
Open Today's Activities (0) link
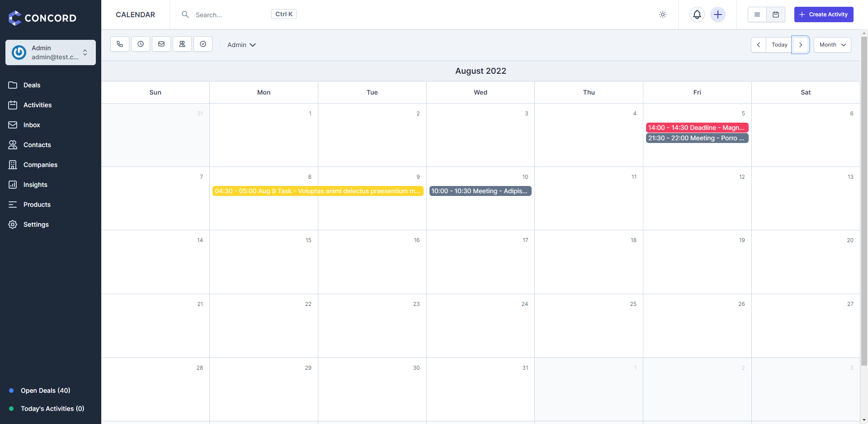point(52,409)
